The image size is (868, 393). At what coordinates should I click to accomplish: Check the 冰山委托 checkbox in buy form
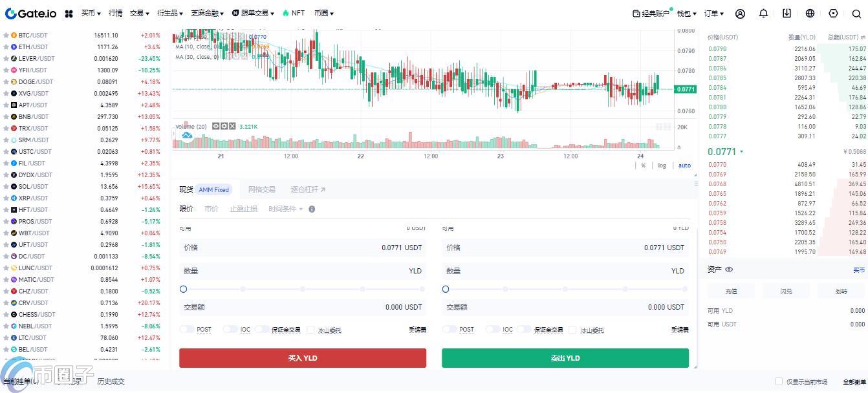pos(310,330)
